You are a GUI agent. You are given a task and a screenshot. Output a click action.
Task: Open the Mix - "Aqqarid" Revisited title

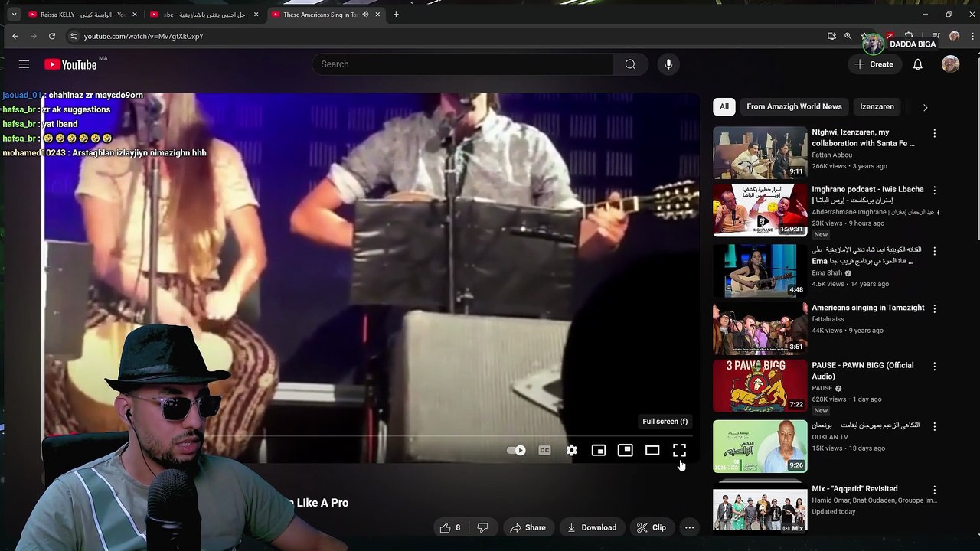click(x=854, y=488)
